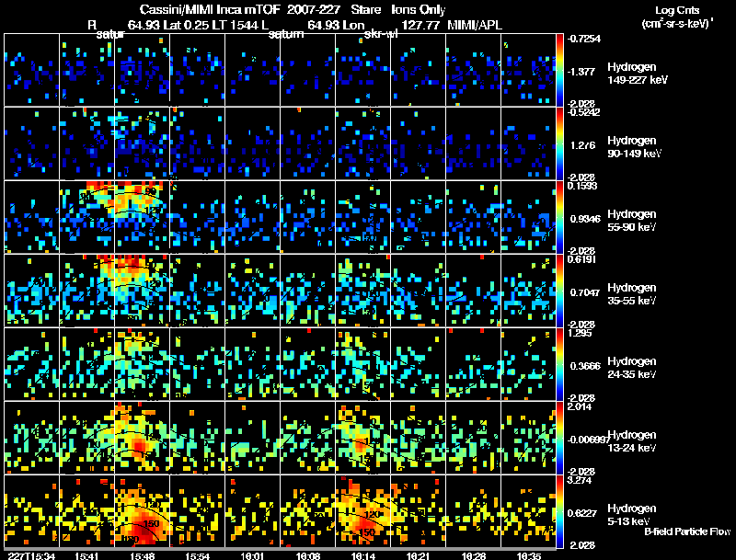Click the '-0.5242' colorbar maximum value

[x=583, y=112]
